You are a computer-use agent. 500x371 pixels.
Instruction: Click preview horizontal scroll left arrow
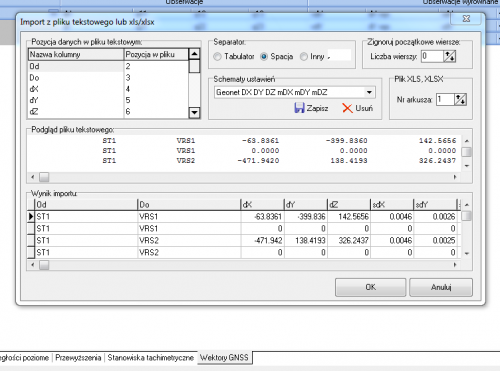pyautogui.click(x=33, y=177)
